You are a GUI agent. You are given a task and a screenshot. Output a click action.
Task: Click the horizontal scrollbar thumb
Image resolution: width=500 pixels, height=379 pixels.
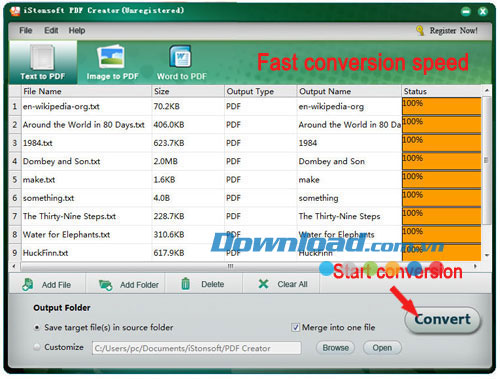(230, 266)
